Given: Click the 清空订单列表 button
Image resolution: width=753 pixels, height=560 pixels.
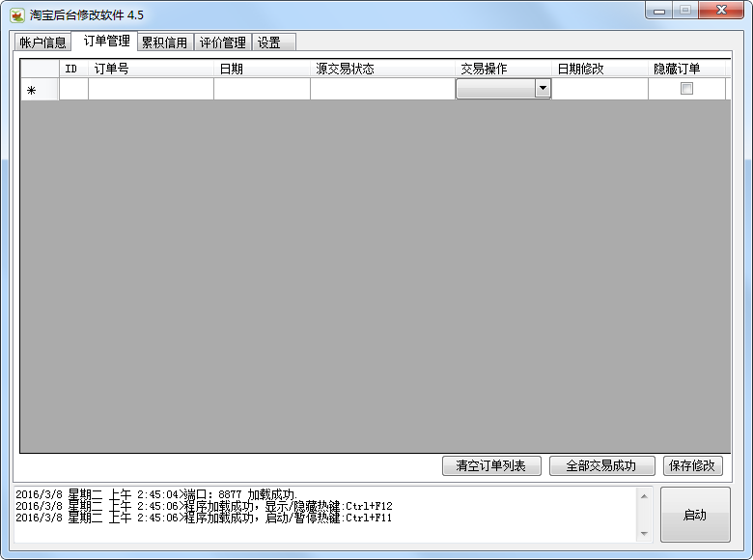Looking at the screenshot, I should click(x=490, y=465).
